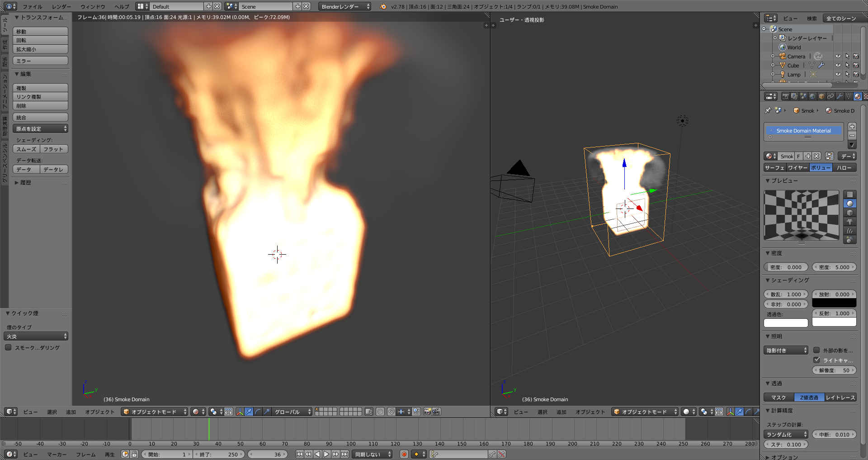The image size is (868, 460).
Task: Open the Render camera properties tab
Action: (x=785, y=96)
